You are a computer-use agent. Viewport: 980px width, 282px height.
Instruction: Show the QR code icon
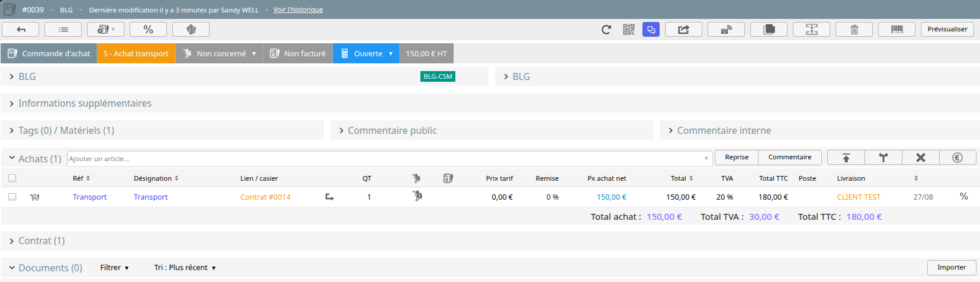[x=629, y=30]
